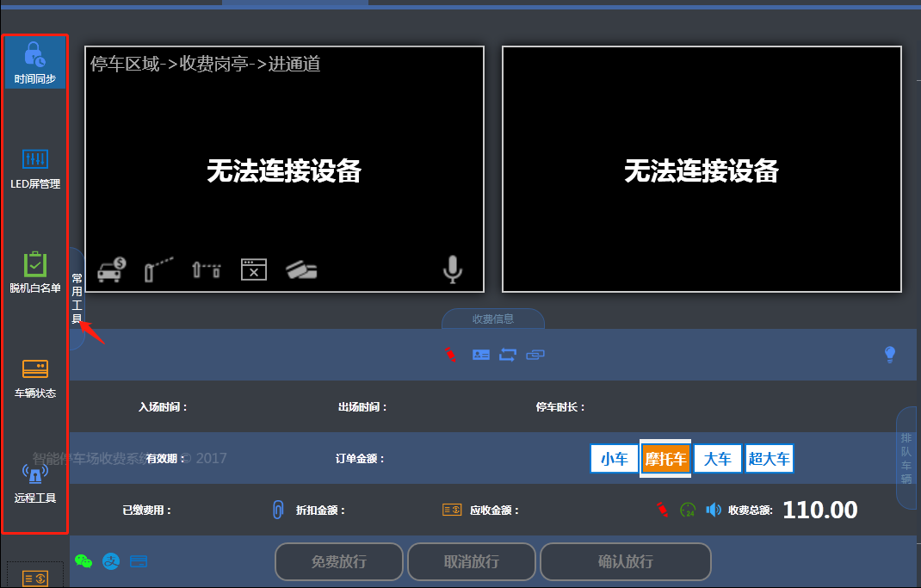Expand the 排队车辆 side panel tab
Screen dimensions: 921x588
click(x=906, y=458)
